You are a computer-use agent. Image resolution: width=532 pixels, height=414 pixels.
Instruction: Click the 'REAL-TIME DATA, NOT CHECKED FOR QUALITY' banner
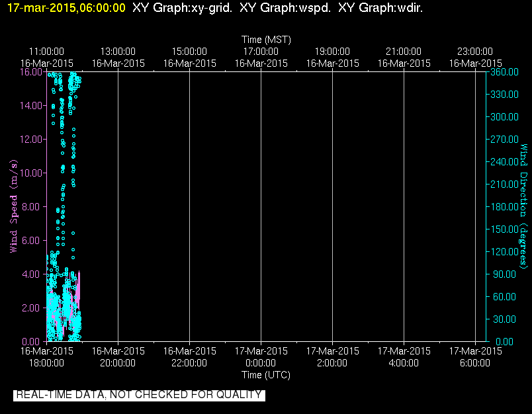pos(139,395)
